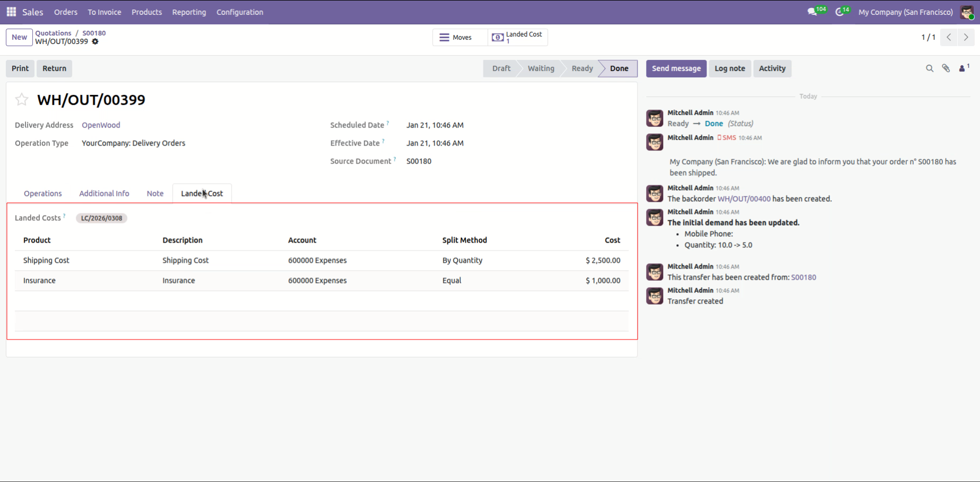Switch company via My Company (San Francisco)

(905, 12)
